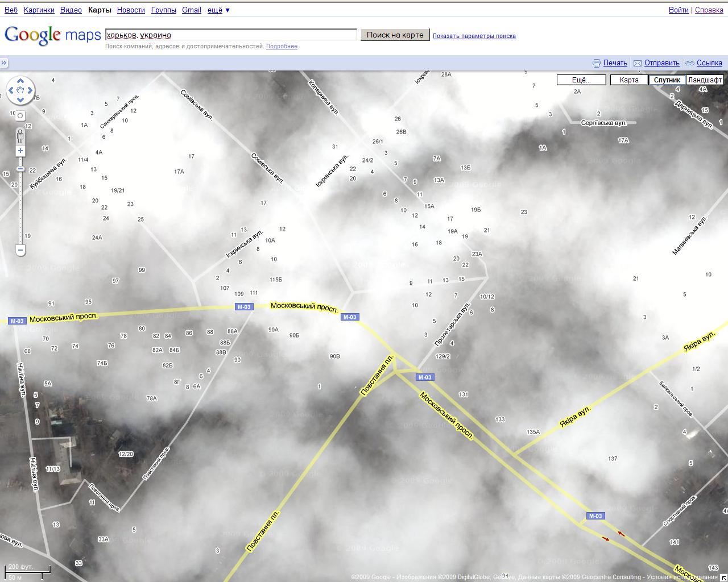Viewport: 728px width, 582px height.
Task: Click the Street View pegman icon
Action: pyautogui.click(x=20, y=136)
